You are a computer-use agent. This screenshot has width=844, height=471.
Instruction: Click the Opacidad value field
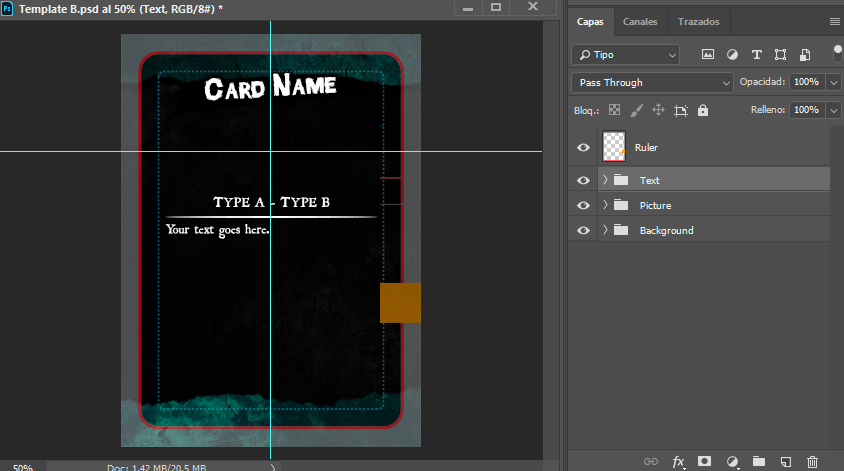click(x=807, y=82)
